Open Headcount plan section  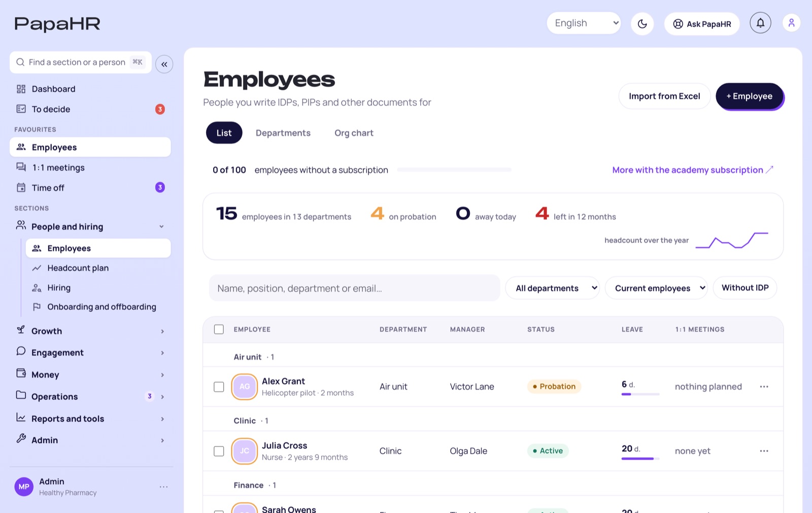(x=98, y=268)
